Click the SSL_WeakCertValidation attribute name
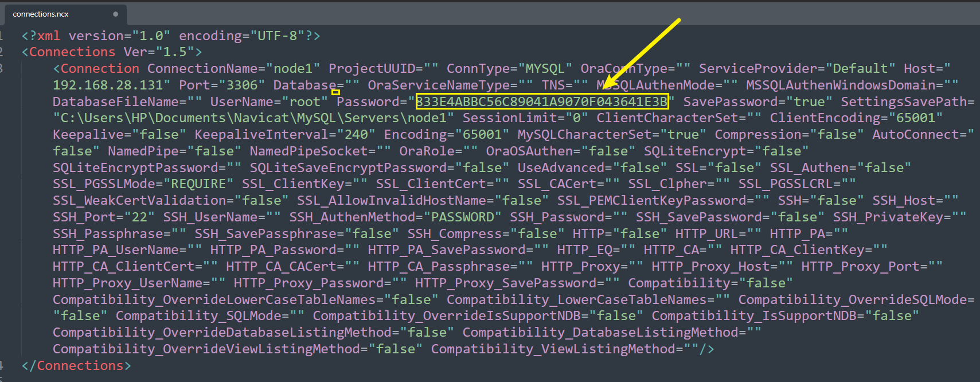Viewport: 980px width, 382px height. click(x=139, y=200)
